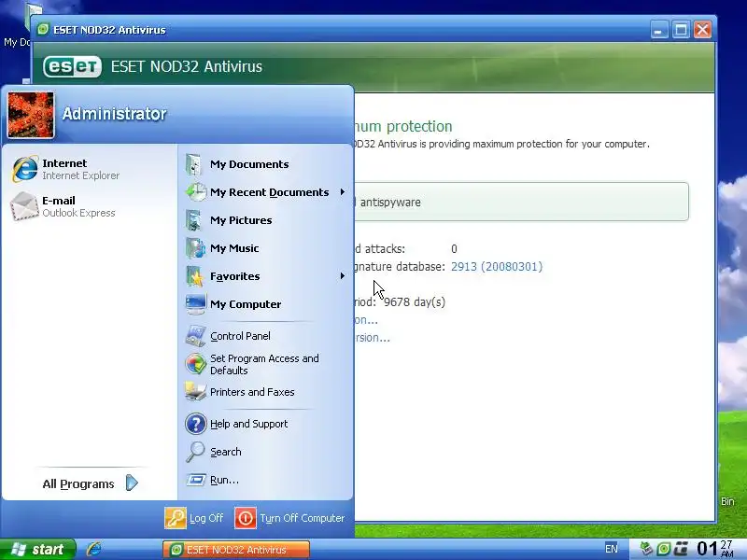Maximize the ESET NOD32 Antivirus window
The width and height of the screenshot is (747, 560).
point(681,30)
